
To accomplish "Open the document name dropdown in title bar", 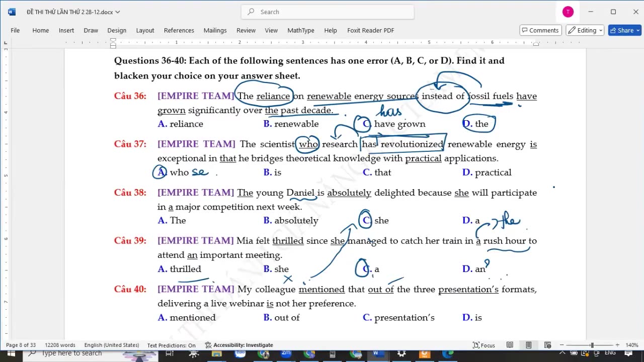I will 118,12.
